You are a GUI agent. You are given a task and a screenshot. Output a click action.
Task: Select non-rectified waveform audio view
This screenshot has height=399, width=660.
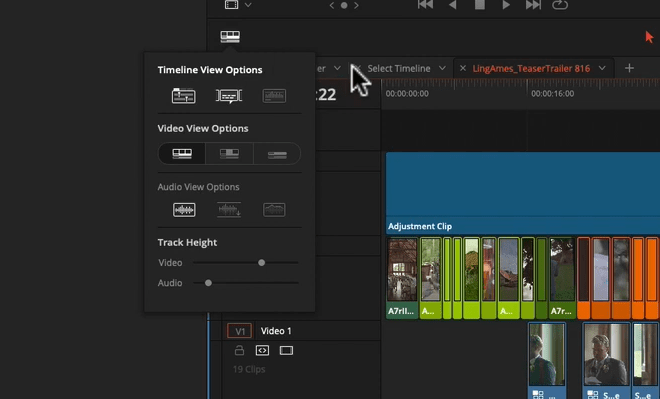click(x=184, y=210)
